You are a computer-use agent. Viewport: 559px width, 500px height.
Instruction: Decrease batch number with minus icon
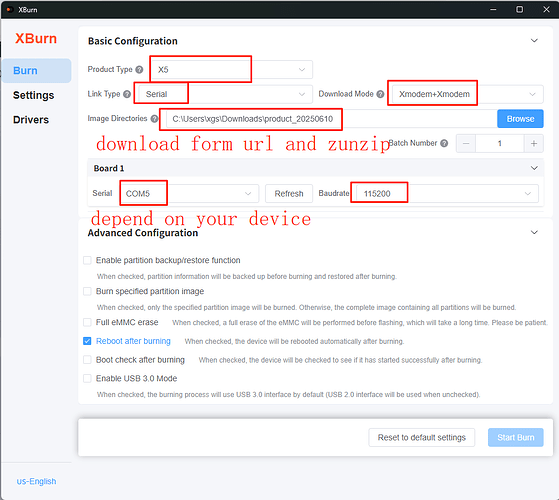(466, 144)
